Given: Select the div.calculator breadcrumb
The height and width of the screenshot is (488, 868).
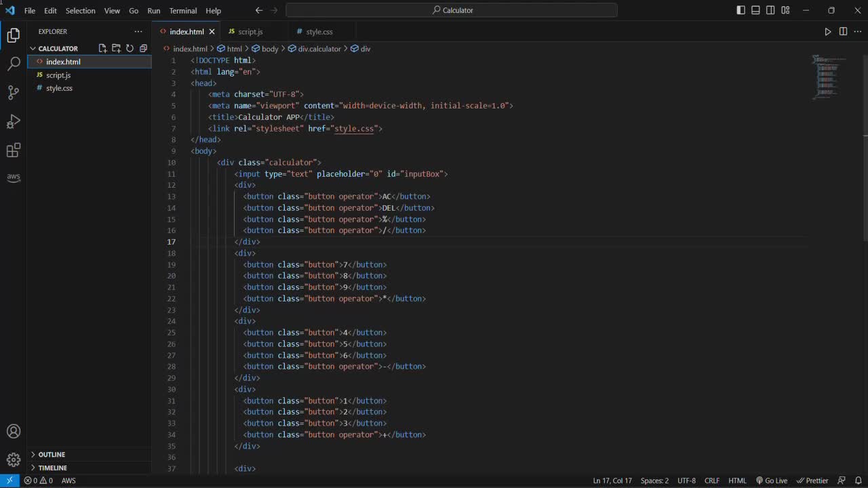Looking at the screenshot, I should click(x=315, y=49).
